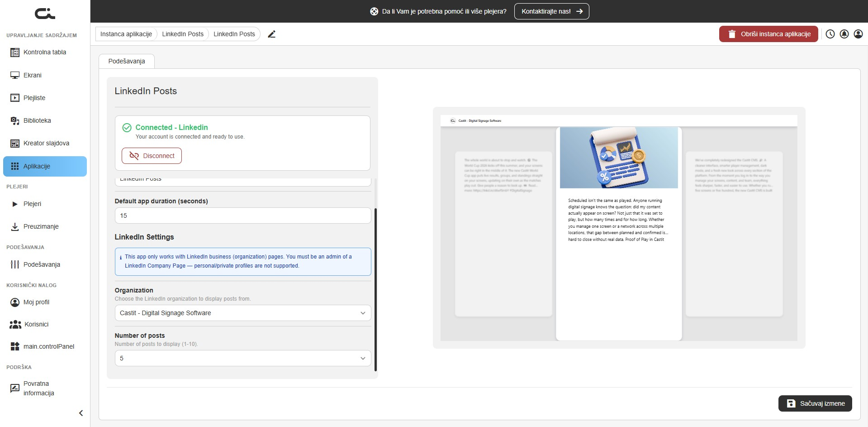Click the notifications bell icon in header
This screenshot has width=868, height=427.
[x=844, y=34]
